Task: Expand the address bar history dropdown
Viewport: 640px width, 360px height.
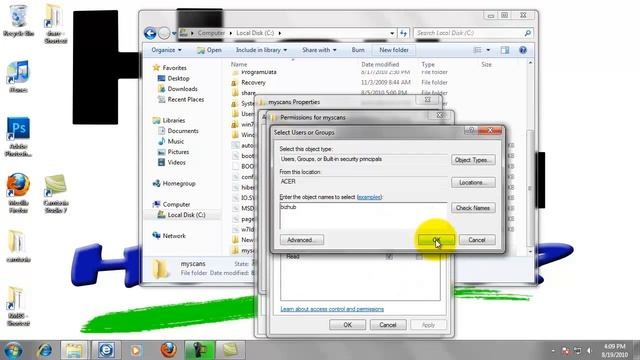Action: (392, 33)
